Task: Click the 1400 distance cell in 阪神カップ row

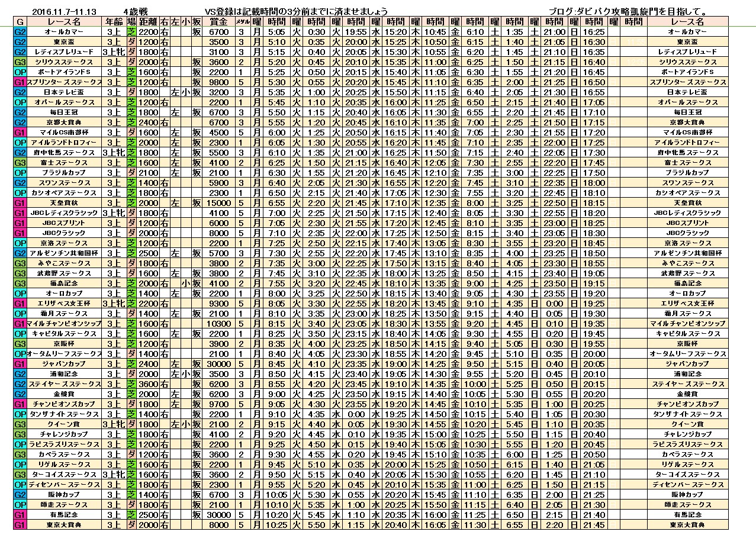Action: [x=148, y=494]
